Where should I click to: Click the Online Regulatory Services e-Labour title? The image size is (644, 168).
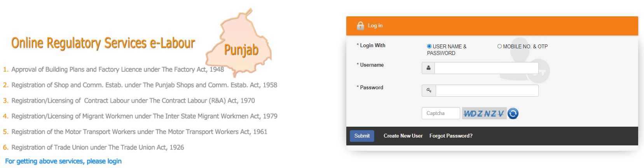[103, 43]
